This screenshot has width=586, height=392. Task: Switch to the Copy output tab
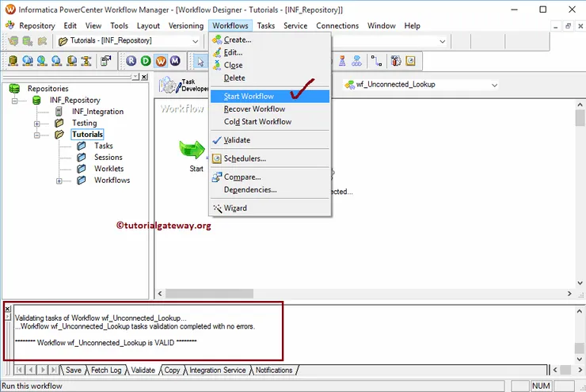(x=172, y=371)
